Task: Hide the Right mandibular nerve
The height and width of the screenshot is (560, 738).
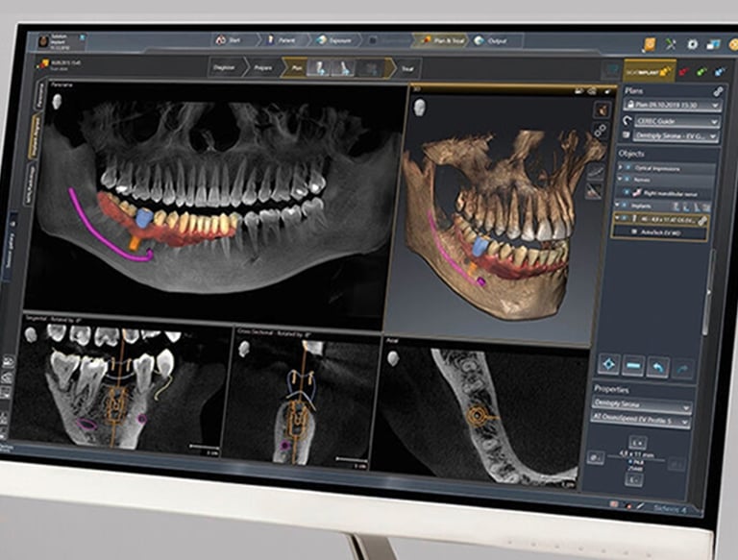Action: pyautogui.click(x=627, y=192)
